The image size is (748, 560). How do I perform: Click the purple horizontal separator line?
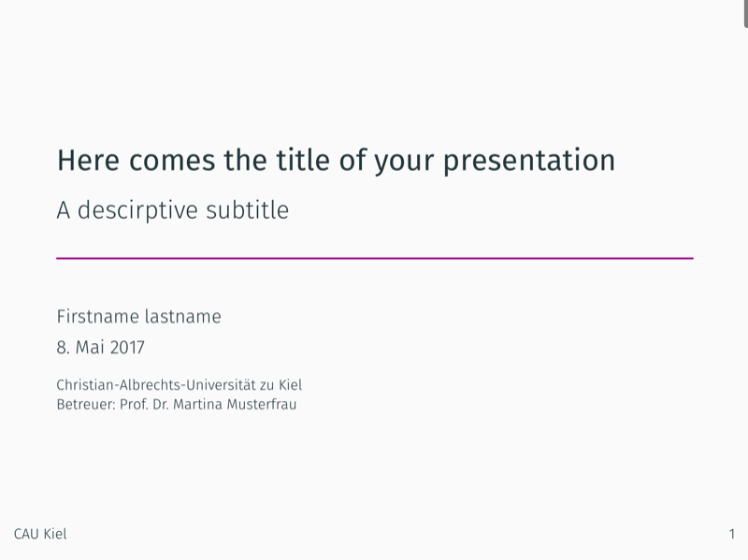click(x=375, y=258)
